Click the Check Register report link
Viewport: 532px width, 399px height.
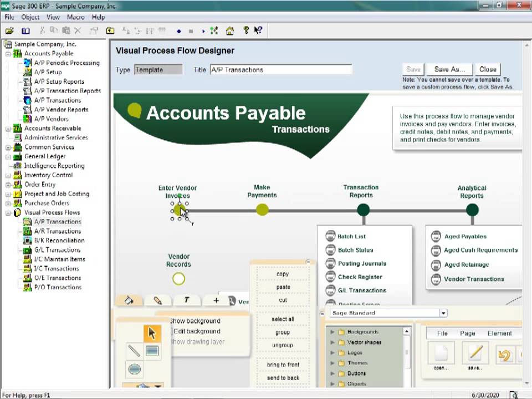pyautogui.click(x=360, y=277)
